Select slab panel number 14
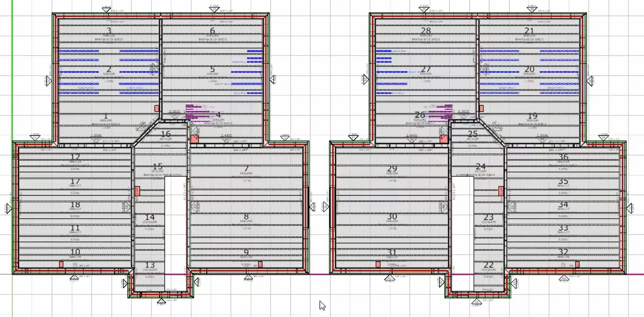644x317 pixels. point(150,217)
